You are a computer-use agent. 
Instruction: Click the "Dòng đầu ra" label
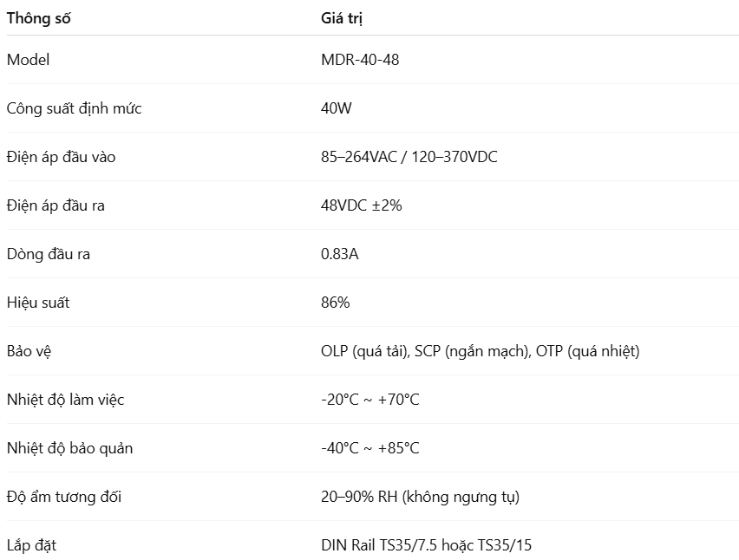(49, 254)
